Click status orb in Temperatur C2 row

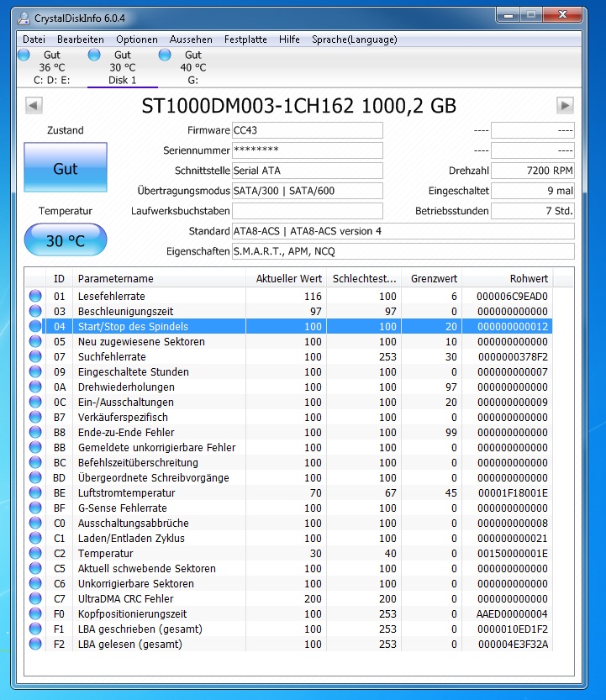click(x=35, y=554)
